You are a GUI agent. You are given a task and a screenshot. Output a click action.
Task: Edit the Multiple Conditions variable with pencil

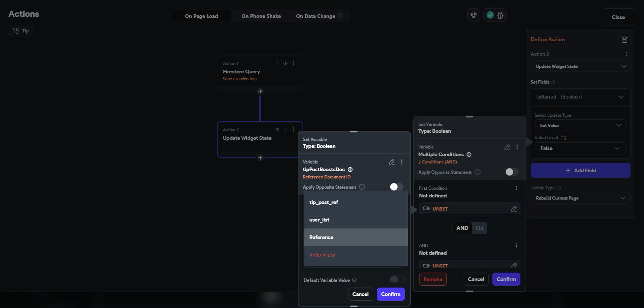point(507,147)
